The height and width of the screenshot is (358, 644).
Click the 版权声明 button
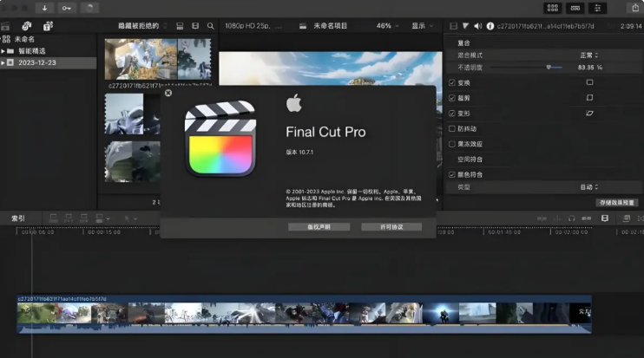click(319, 226)
